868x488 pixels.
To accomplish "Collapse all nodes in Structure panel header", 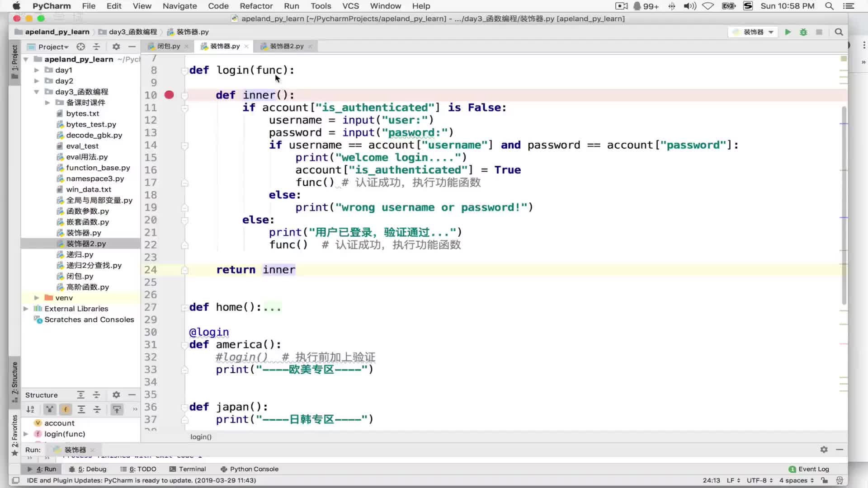I will point(96,395).
